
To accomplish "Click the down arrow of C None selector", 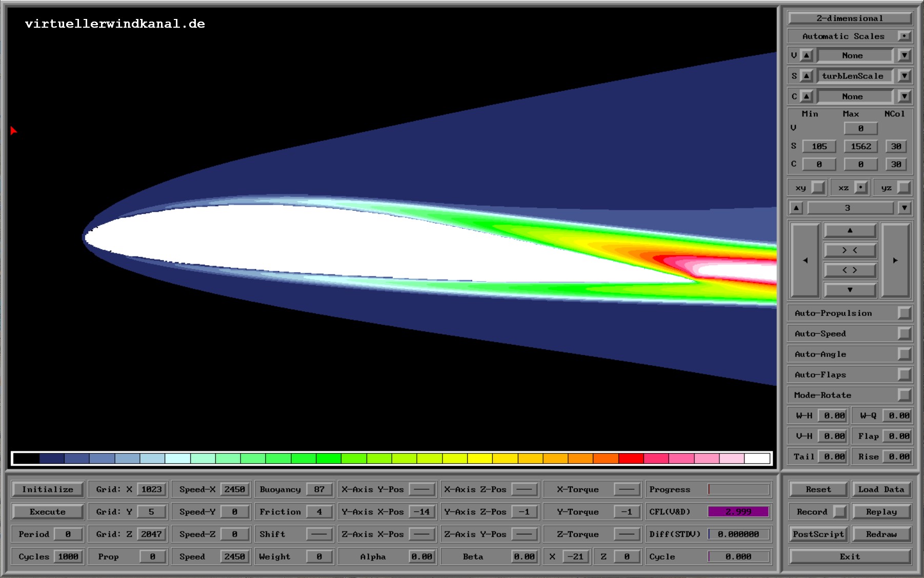I will pos(905,96).
